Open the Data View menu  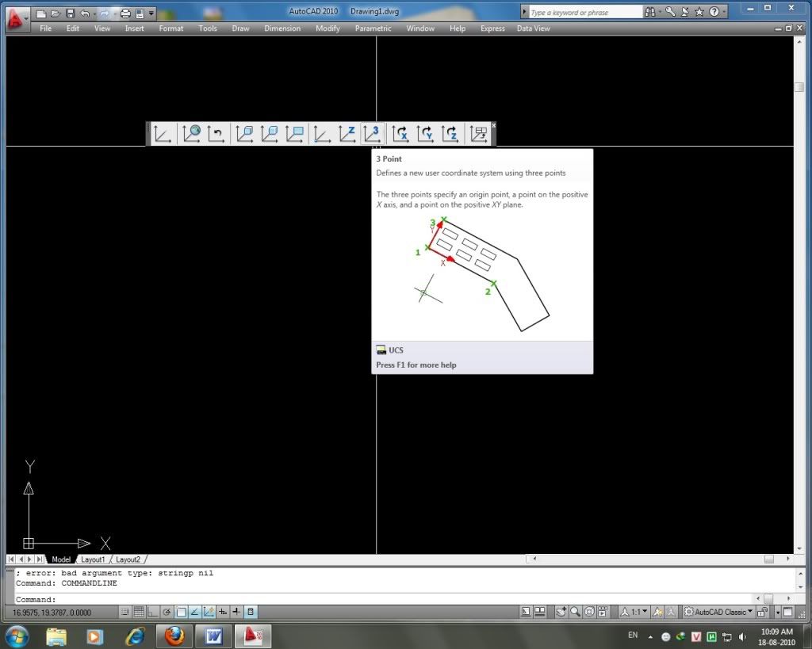[x=533, y=29]
